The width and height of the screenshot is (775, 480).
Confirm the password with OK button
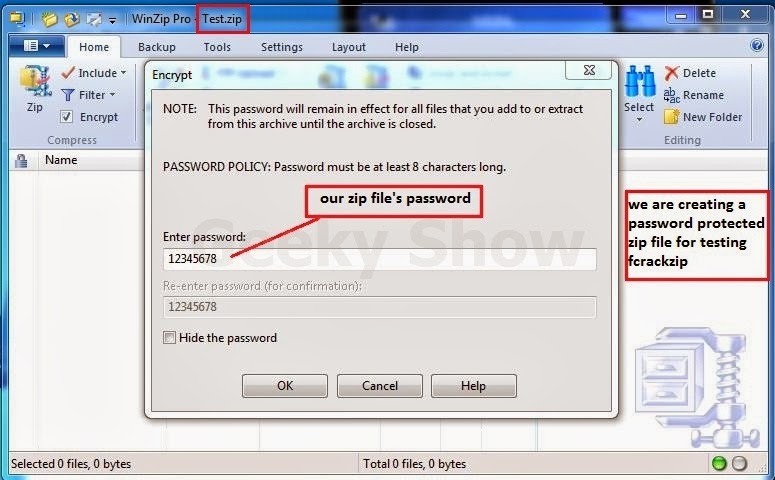285,386
